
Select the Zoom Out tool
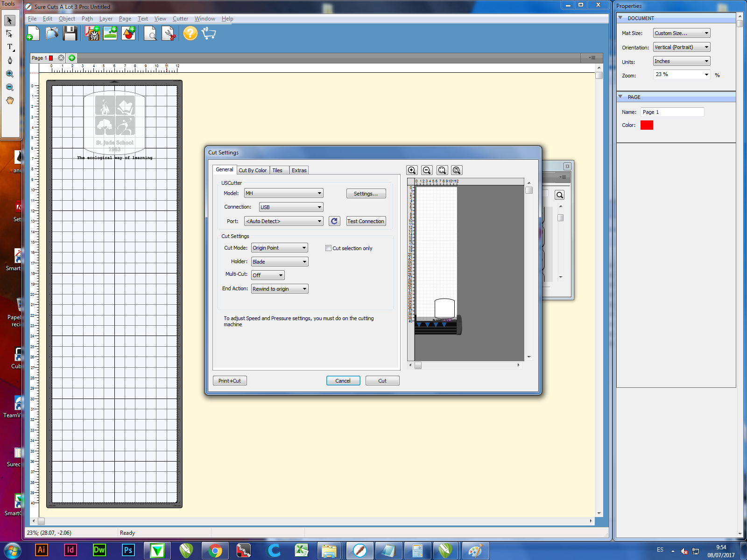pyautogui.click(x=9, y=87)
